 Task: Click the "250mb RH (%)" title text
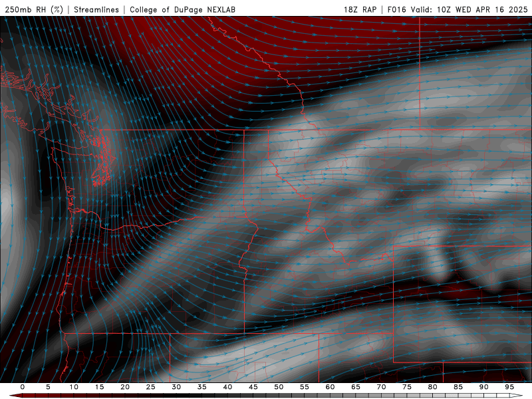[34, 9]
